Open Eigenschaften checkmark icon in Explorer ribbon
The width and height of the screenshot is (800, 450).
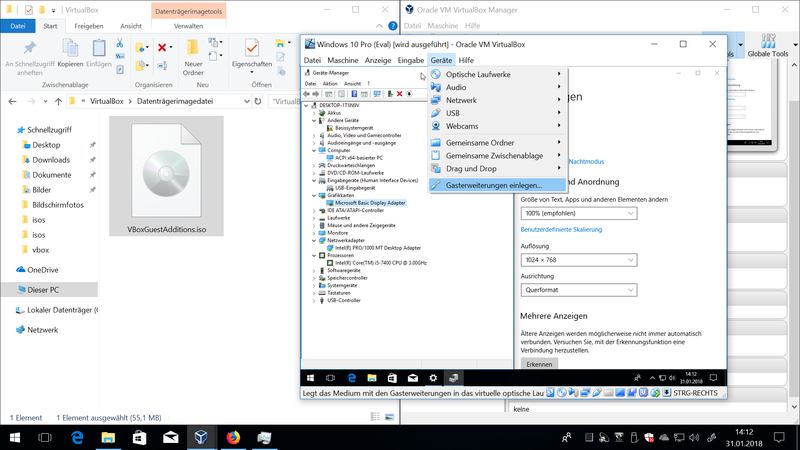click(252, 48)
